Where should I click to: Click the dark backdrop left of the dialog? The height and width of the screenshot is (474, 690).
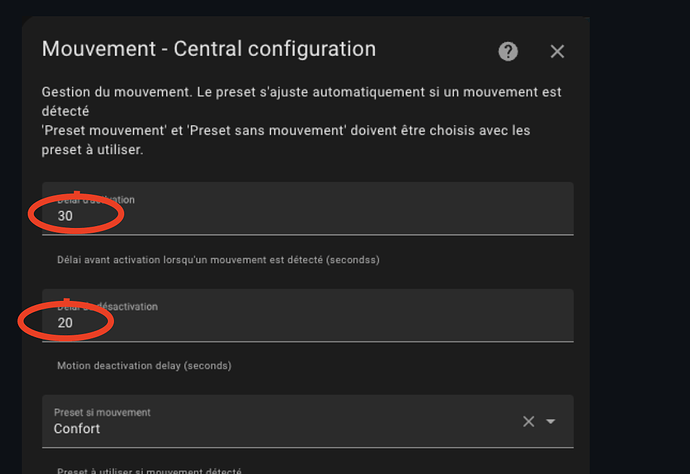(10, 250)
